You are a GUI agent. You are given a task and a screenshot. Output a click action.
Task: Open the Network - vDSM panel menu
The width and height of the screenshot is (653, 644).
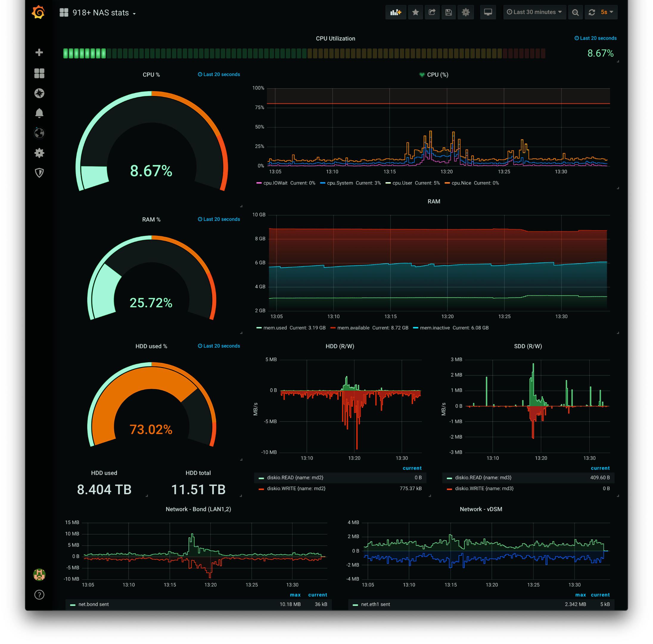pos(481,509)
